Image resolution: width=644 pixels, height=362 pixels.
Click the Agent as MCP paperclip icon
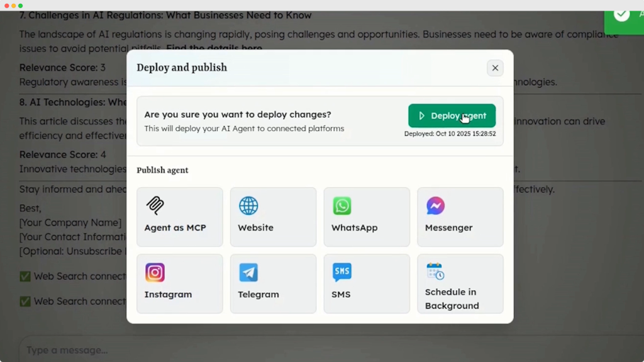pos(155,206)
